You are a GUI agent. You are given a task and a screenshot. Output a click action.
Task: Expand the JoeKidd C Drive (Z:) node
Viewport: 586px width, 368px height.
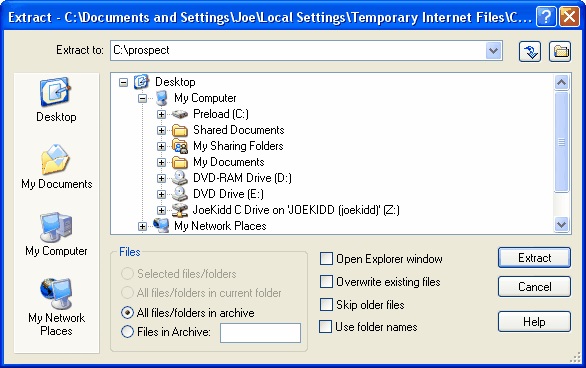click(x=161, y=210)
